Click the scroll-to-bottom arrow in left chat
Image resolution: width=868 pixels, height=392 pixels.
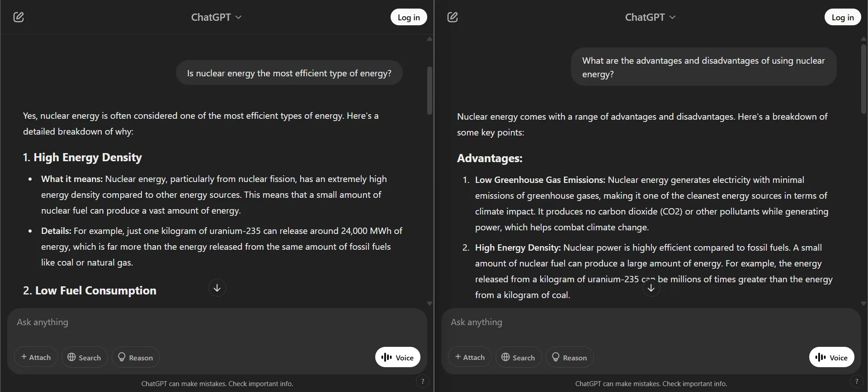click(217, 287)
